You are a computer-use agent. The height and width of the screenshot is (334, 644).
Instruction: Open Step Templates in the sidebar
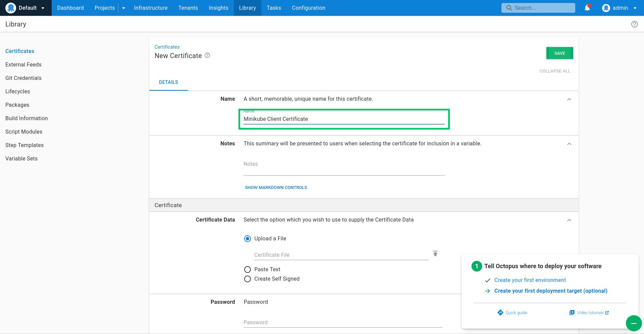click(x=24, y=145)
